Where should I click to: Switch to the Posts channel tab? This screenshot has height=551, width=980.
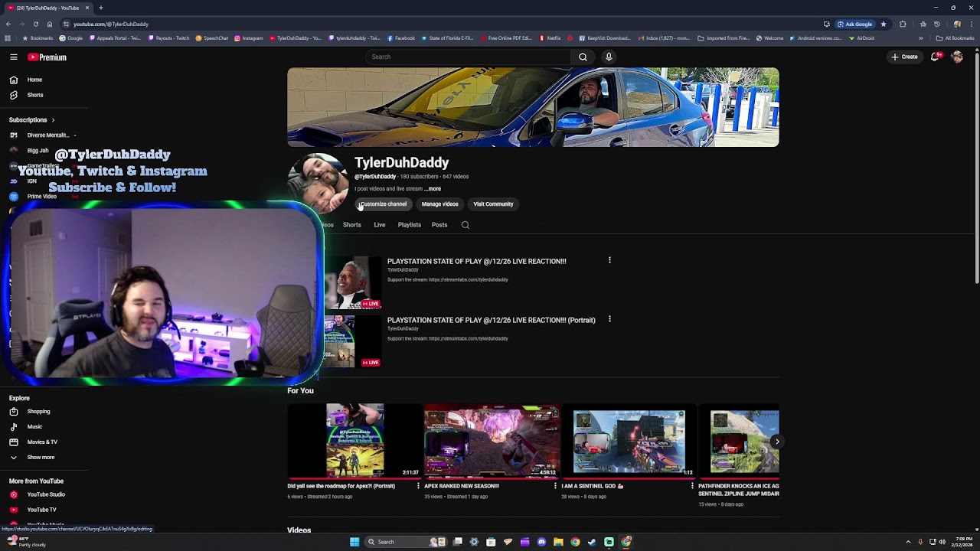coord(439,225)
